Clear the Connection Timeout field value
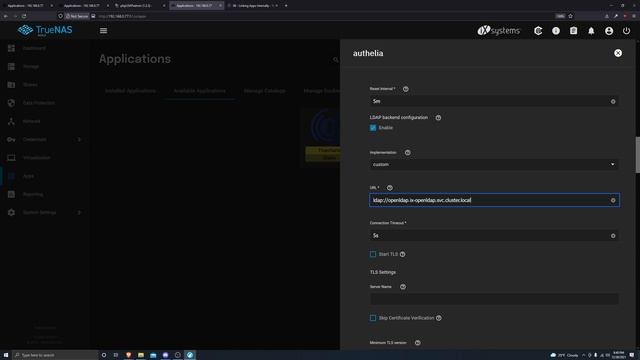The image size is (640, 360). (613, 236)
